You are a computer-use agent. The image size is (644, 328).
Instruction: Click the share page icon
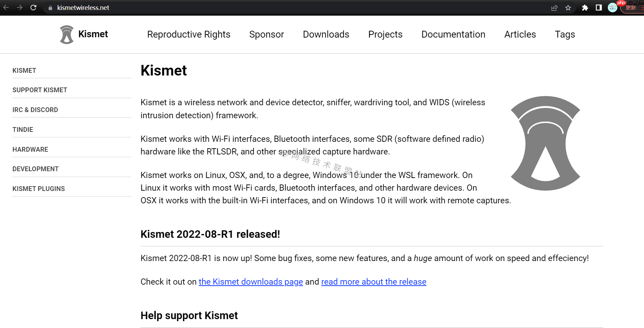pyautogui.click(x=555, y=8)
